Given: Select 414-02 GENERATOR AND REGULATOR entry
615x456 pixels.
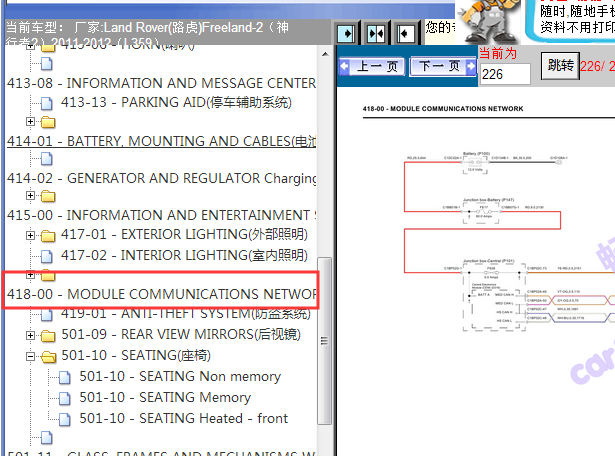Looking at the screenshot, I should [x=161, y=178].
